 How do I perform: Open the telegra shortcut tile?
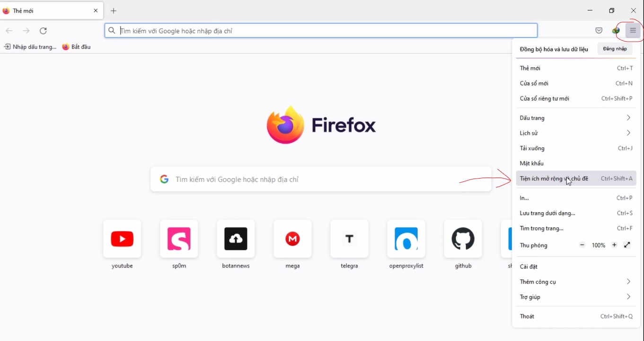pyautogui.click(x=349, y=239)
